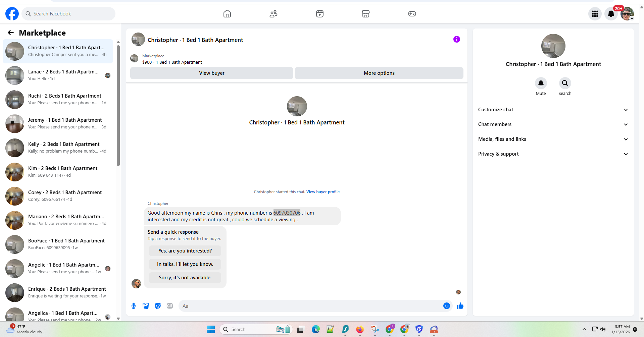Open Corey 2 Beds 1 Bath conversation
The width and height of the screenshot is (644, 337).
click(58, 196)
